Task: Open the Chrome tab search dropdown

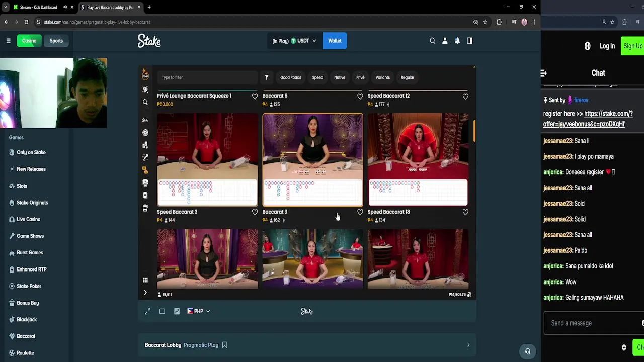Action: tap(5, 7)
